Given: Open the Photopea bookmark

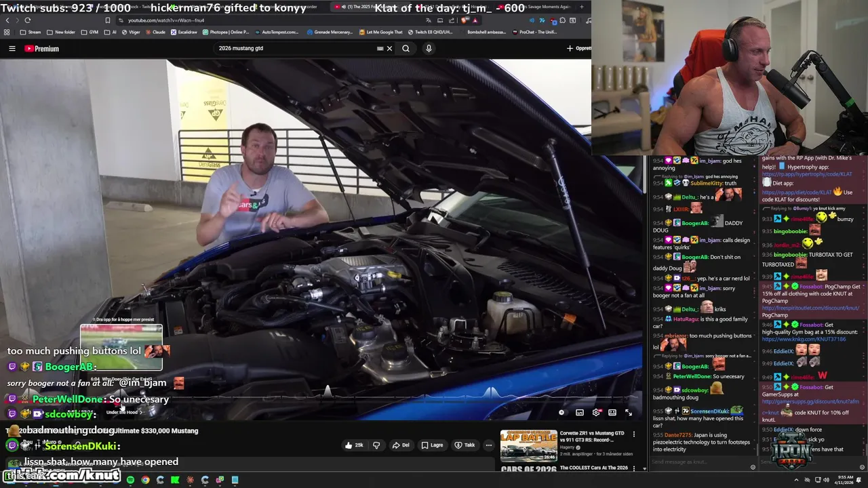Looking at the screenshot, I should click(x=225, y=32).
